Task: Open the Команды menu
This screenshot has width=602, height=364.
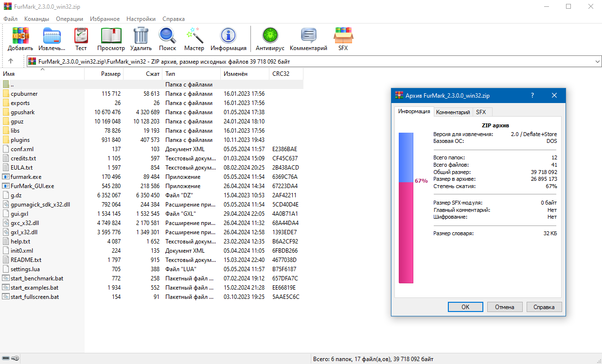Action: (36, 19)
